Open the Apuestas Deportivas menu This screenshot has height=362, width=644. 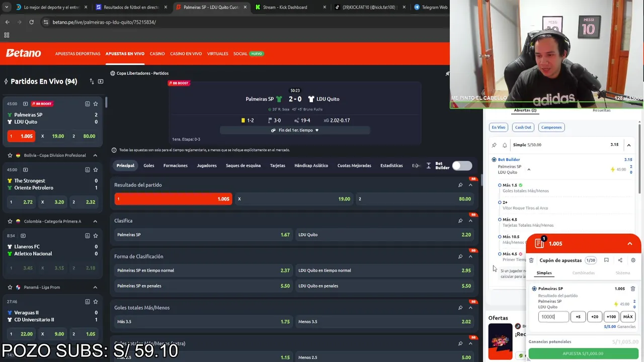pyautogui.click(x=77, y=53)
